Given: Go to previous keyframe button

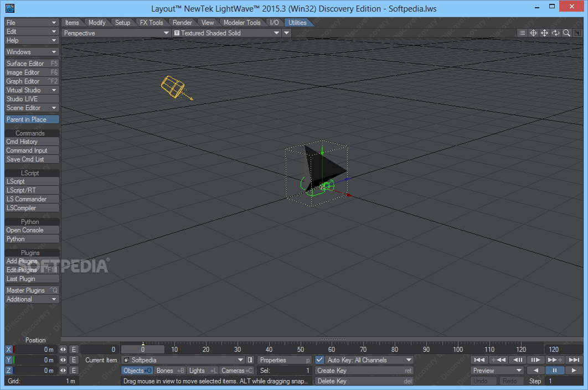Looking at the screenshot, I should [x=498, y=360].
